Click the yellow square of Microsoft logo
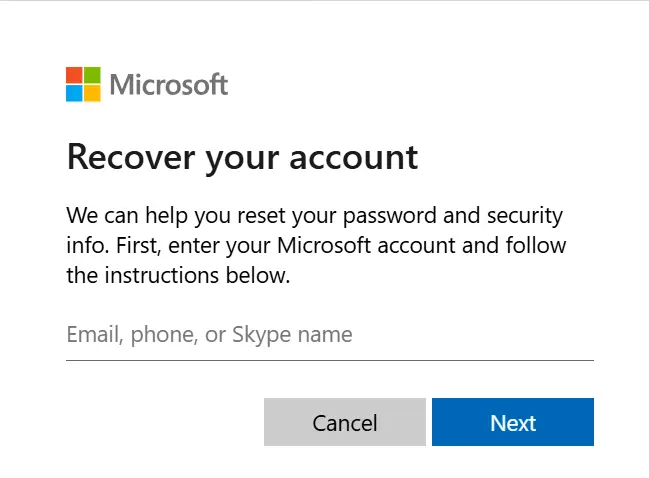Viewport: 649px width, 478px height. 92,93
